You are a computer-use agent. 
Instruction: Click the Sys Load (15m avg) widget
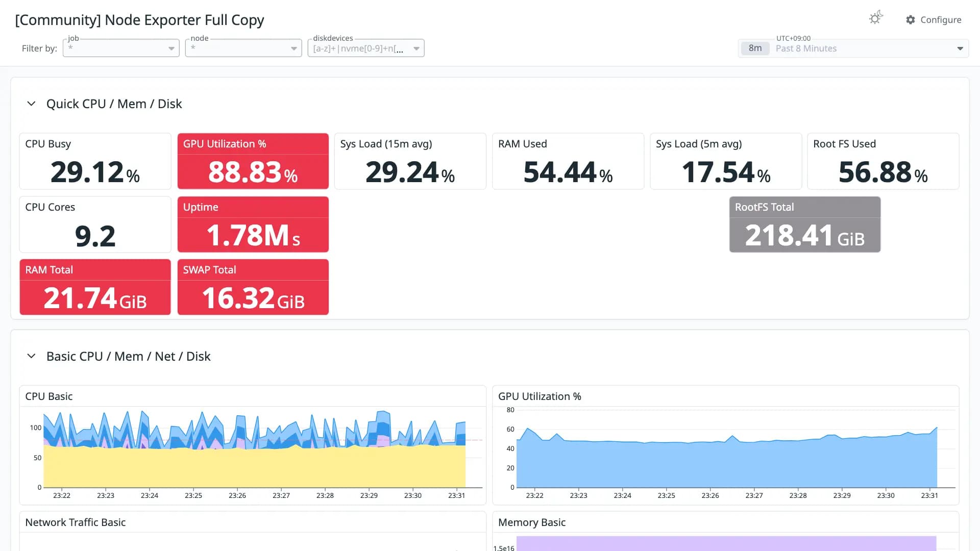click(x=410, y=161)
